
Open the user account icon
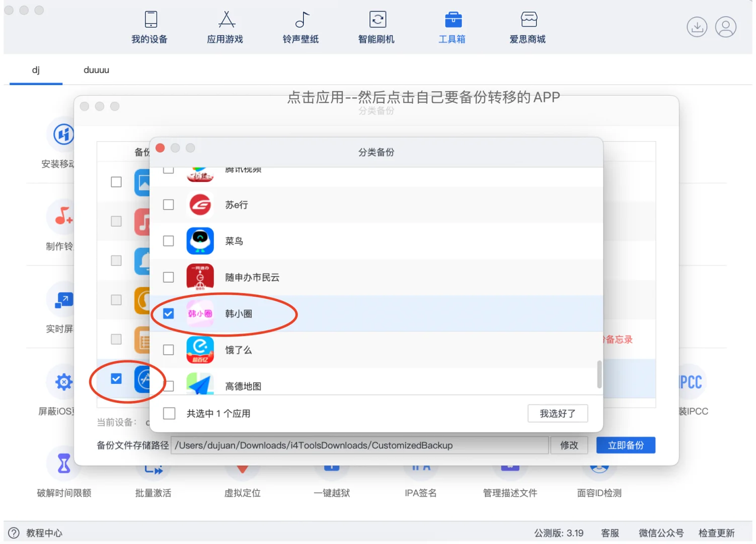[x=726, y=27]
